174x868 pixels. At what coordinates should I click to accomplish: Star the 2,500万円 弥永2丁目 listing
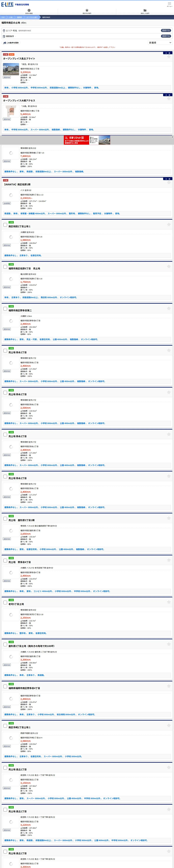169,392
